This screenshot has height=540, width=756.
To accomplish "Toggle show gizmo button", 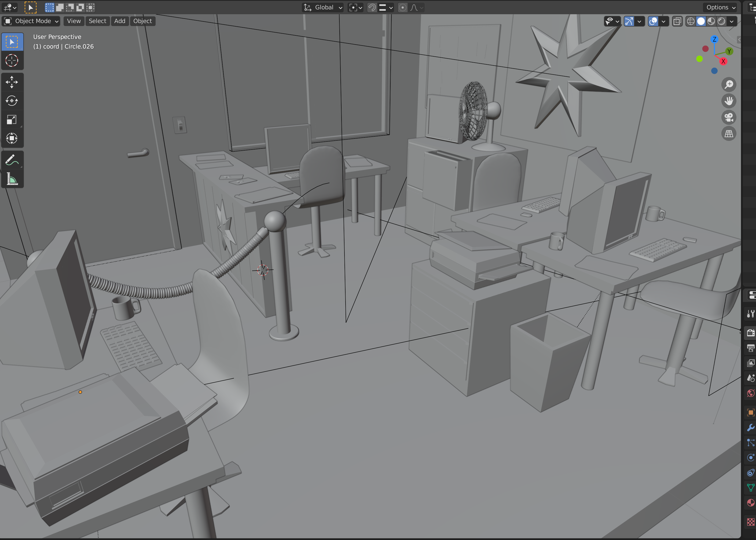I will pyautogui.click(x=629, y=21).
